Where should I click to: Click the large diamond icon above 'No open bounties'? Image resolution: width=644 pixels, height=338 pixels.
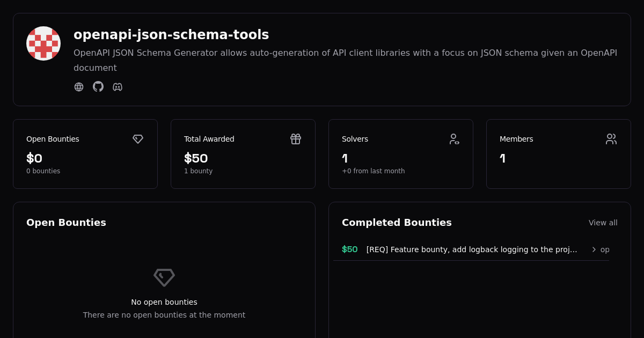tap(164, 277)
